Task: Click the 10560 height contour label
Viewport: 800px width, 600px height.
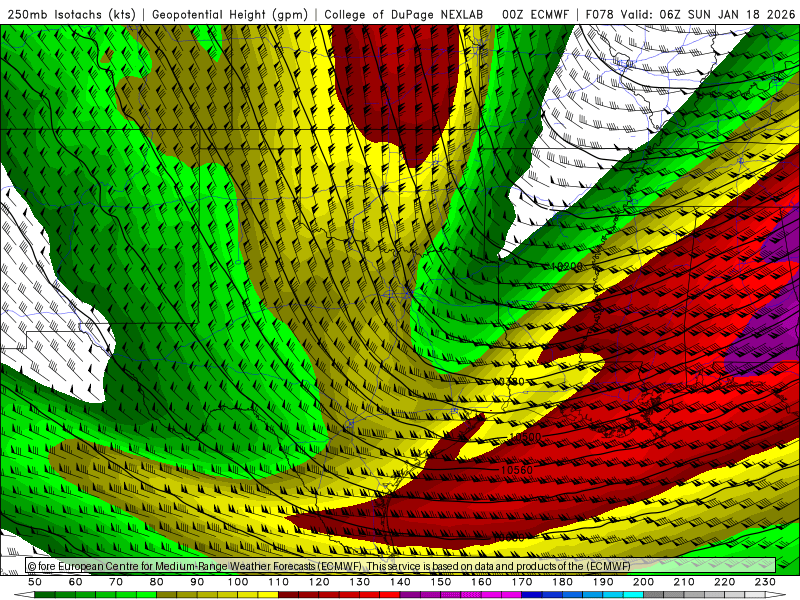Action: coord(517,470)
